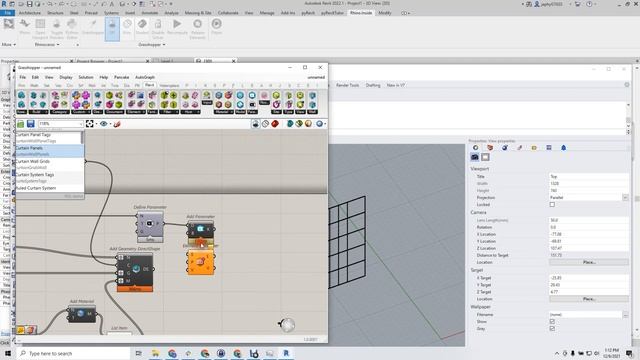Image resolution: width=640 pixels, height=360 pixels.
Task: Click the blue bell notifications icon in Rhino panel
Action: click(563, 148)
